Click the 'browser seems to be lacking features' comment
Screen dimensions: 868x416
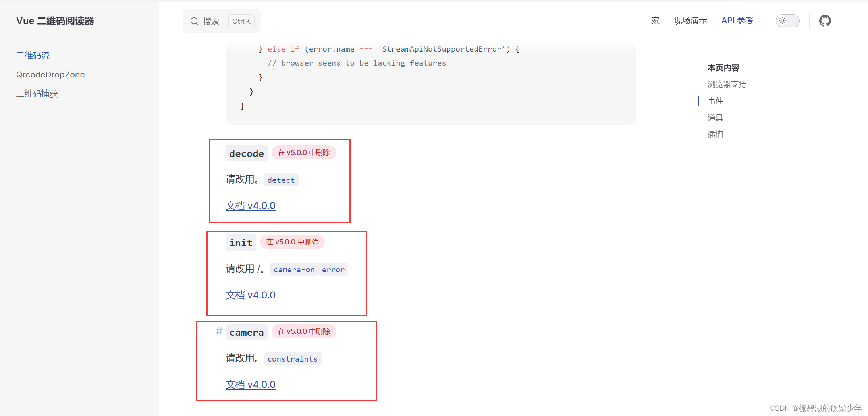357,63
